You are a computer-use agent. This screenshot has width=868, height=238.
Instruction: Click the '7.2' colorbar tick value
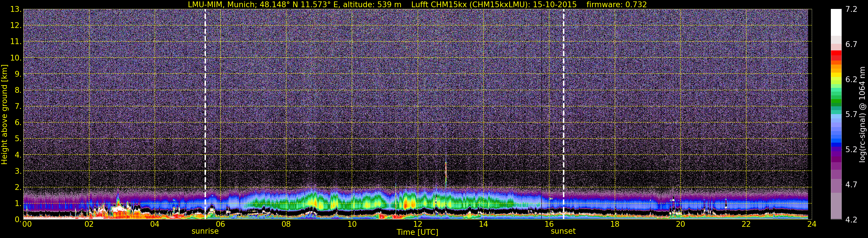click(x=851, y=9)
